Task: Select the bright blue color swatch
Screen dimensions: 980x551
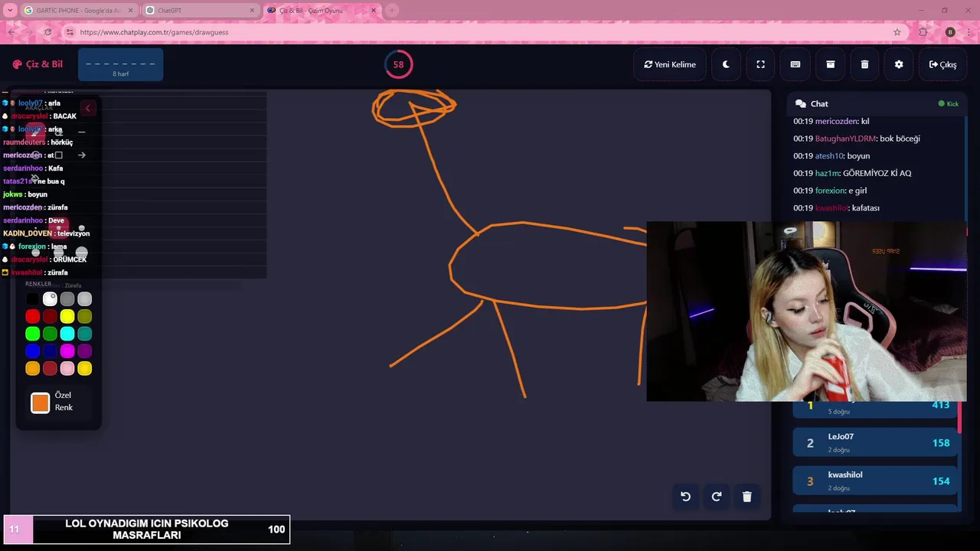Action: [32, 351]
